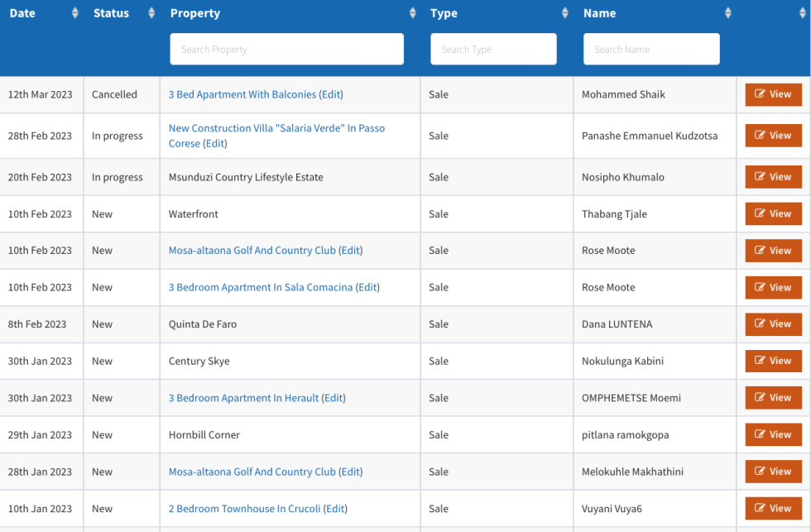Open 2 Bedroom Townhouse In Crucoli link
Image resolution: width=811 pixels, height=532 pixels.
point(244,509)
